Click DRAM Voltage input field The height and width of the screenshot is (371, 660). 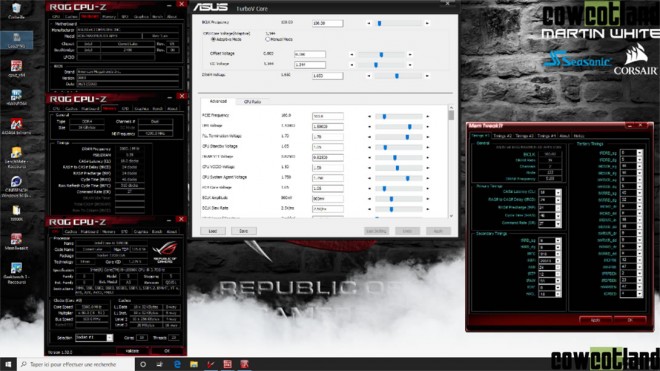pyautogui.click(x=327, y=76)
